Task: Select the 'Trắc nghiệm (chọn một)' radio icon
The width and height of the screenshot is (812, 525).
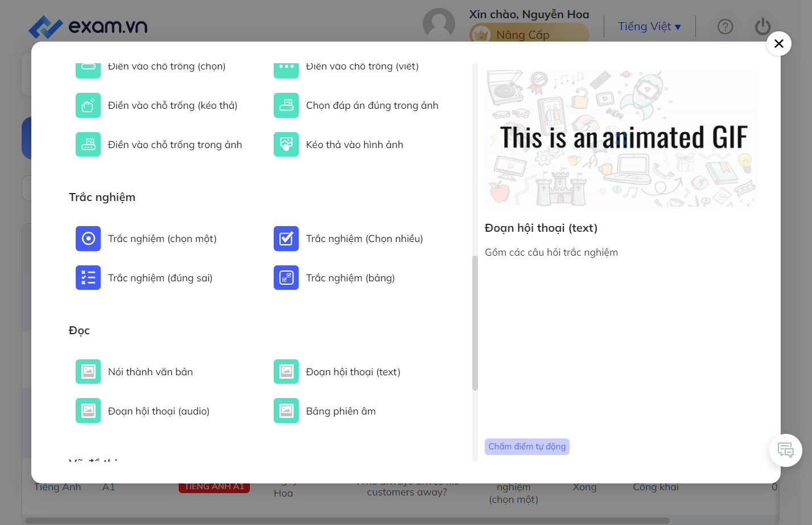Action: point(88,239)
